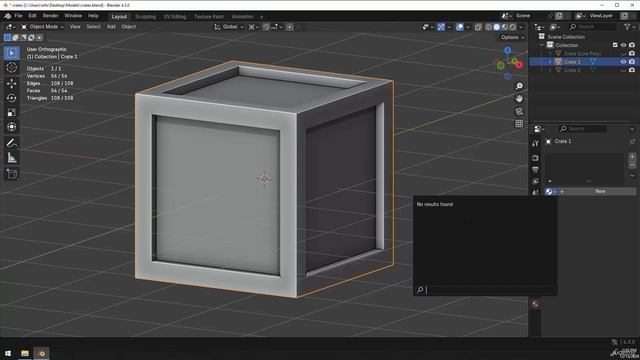
Task: Remove material slot with minus button
Action: [632, 165]
